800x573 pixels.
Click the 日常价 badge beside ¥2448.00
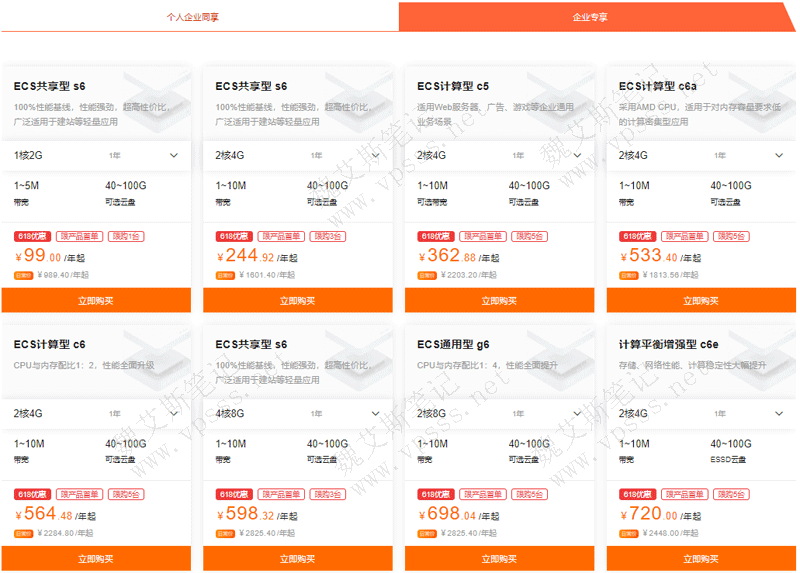point(627,533)
